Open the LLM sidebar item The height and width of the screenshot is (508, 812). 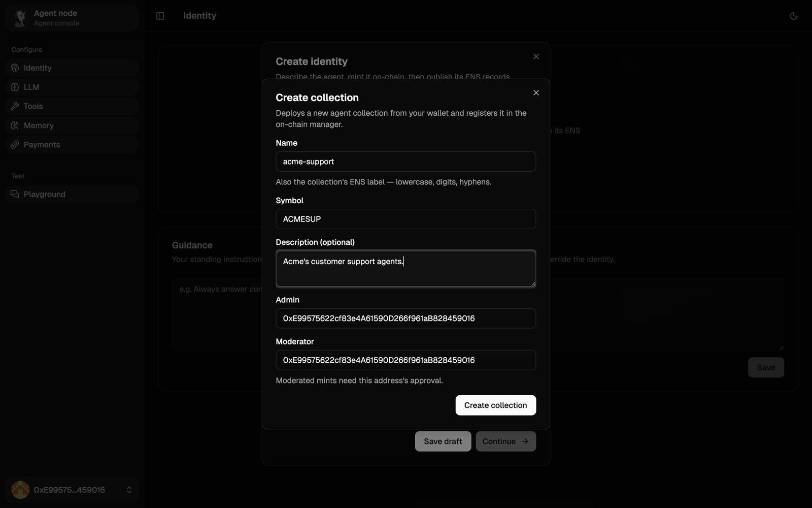click(72, 87)
